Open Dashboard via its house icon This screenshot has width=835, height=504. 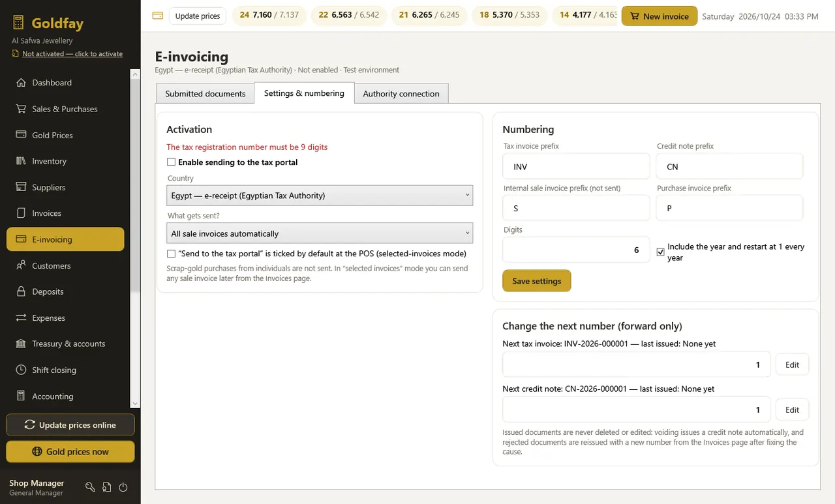[x=20, y=83]
